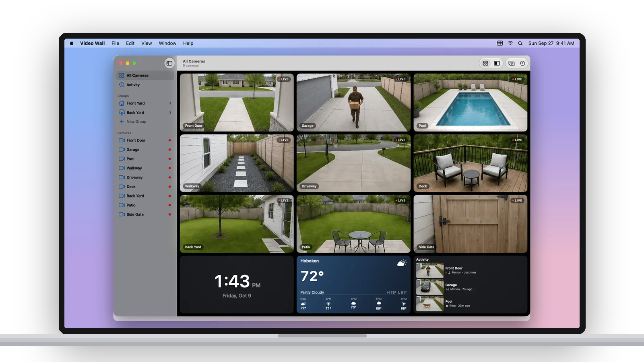Select Side Gate in the Cameras list
The height and width of the screenshot is (362, 644).
coord(145,214)
